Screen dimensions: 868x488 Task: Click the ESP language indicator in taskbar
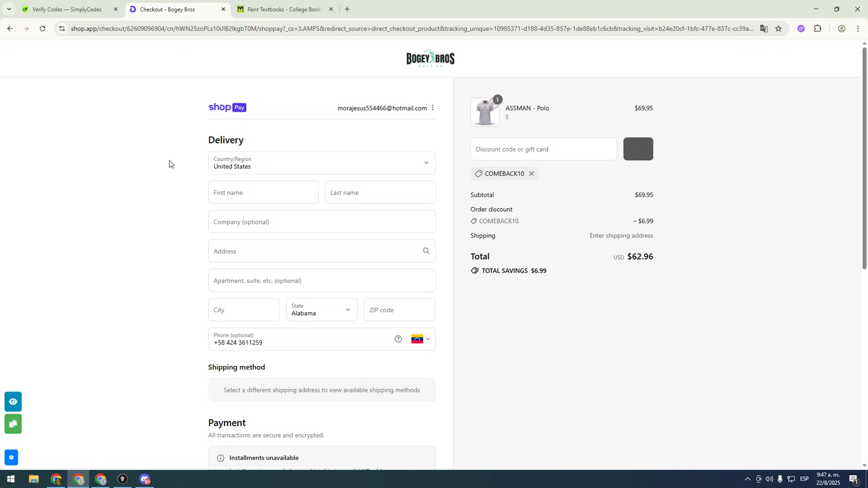(x=804, y=479)
